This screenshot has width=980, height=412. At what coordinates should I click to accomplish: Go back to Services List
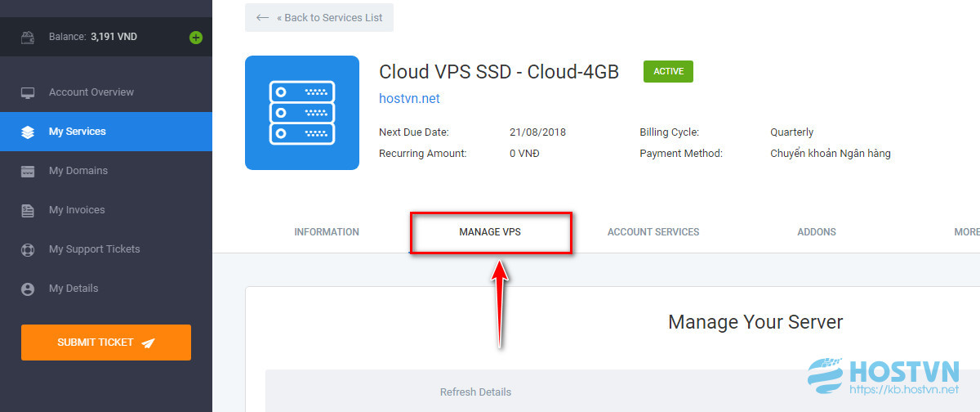[319, 18]
